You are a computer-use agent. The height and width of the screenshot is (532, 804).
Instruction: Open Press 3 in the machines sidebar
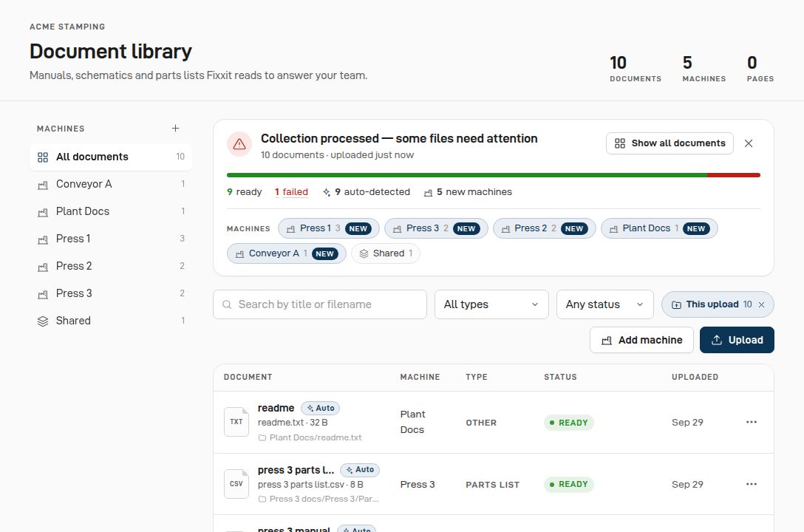tap(111, 293)
